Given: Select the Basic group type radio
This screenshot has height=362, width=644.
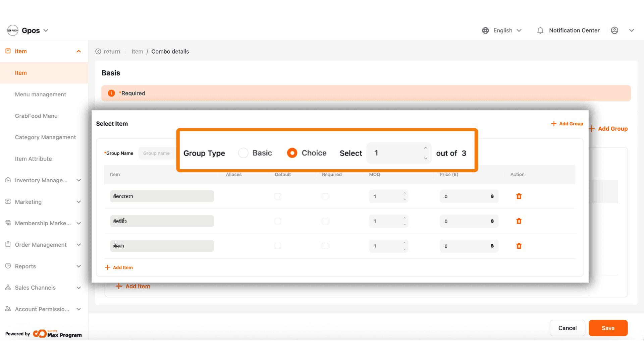Looking at the screenshot, I should tap(243, 153).
